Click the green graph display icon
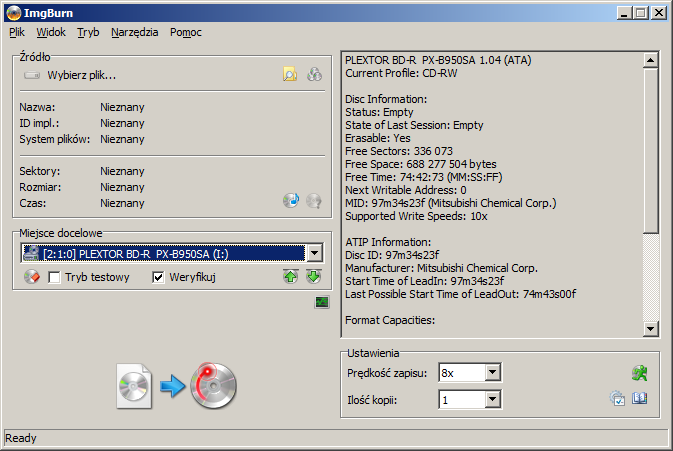Screen dimensions: 673x451 click(x=322, y=302)
